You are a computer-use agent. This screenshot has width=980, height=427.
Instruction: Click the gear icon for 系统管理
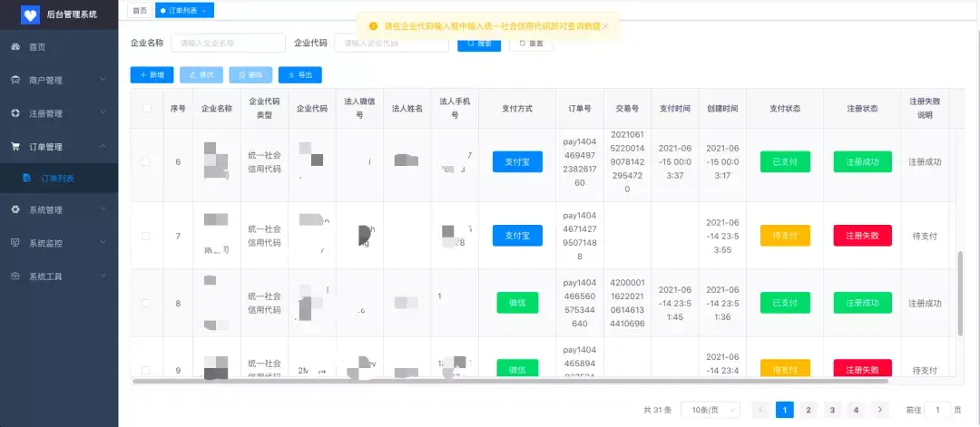pyautogui.click(x=15, y=209)
